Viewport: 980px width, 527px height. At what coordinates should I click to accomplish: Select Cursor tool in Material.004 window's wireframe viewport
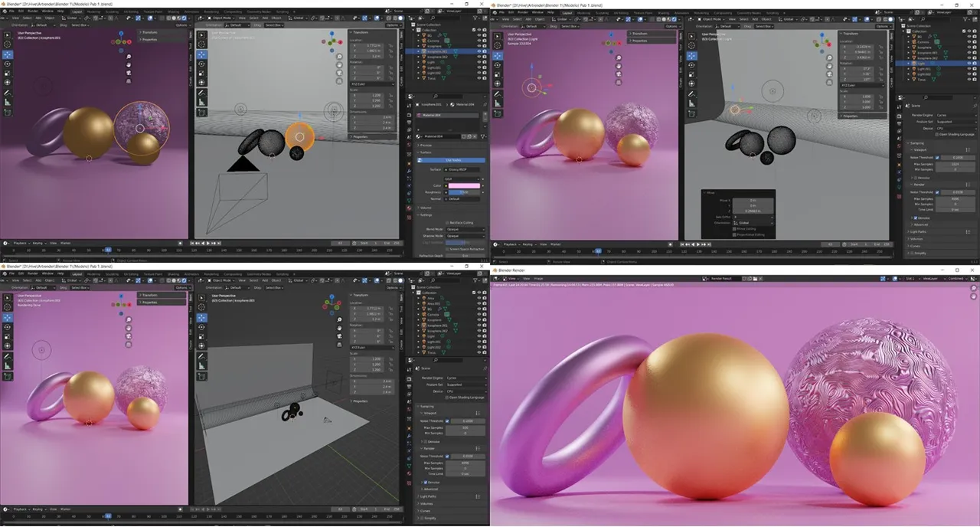(x=201, y=45)
